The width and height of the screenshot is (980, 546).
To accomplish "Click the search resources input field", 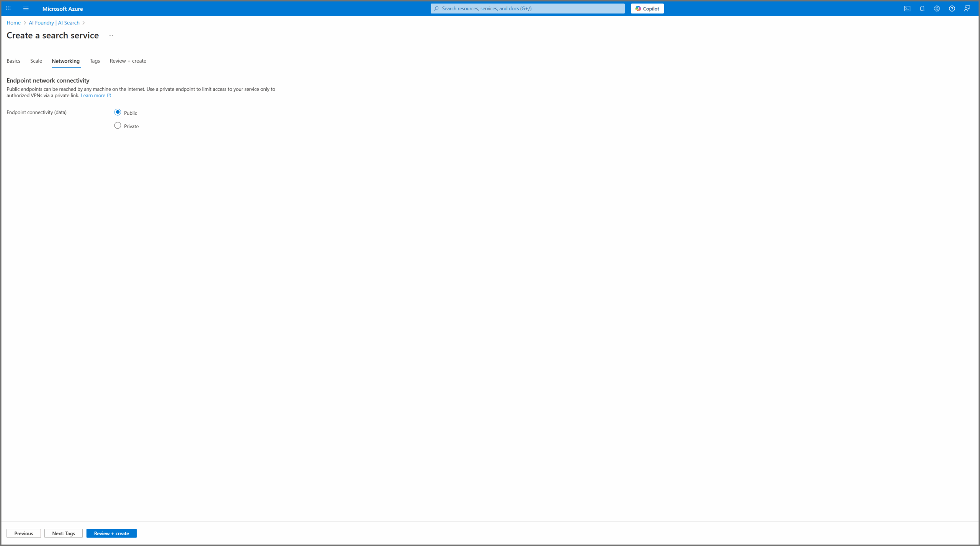I will coord(528,8).
